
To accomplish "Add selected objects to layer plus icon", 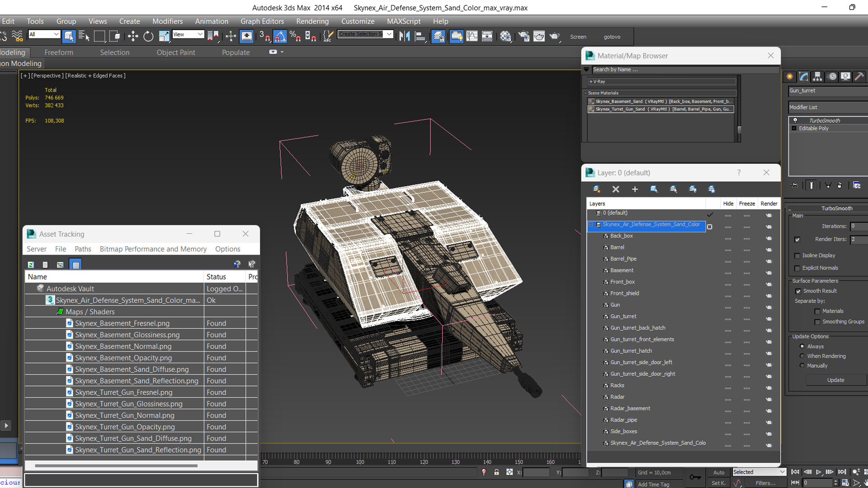I will [635, 189].
